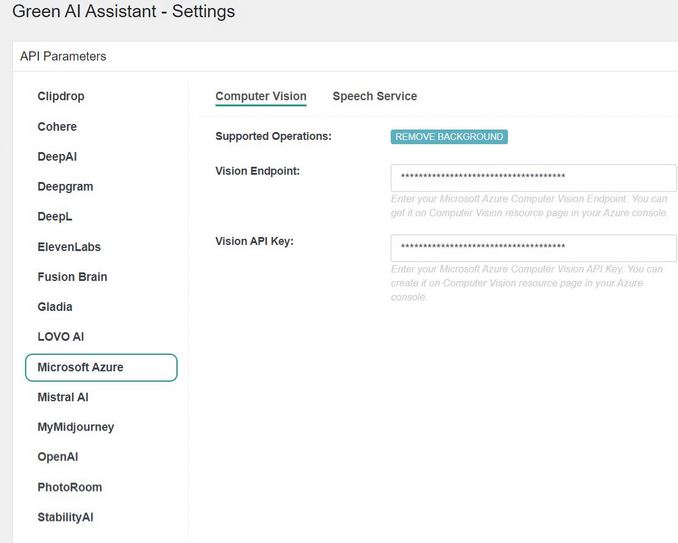This screenshot has height=543, width=678.
Task: Click the Remove Background operation badge
Action: click(449, 137)
